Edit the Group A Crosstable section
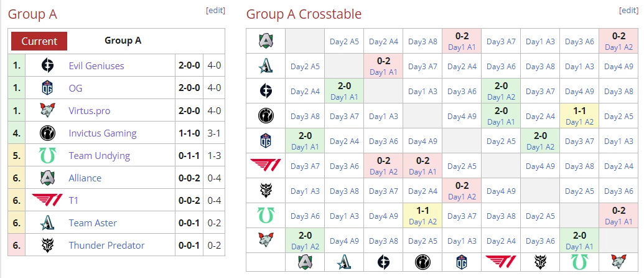Viewport: 644px width, 278px height. 628,11
